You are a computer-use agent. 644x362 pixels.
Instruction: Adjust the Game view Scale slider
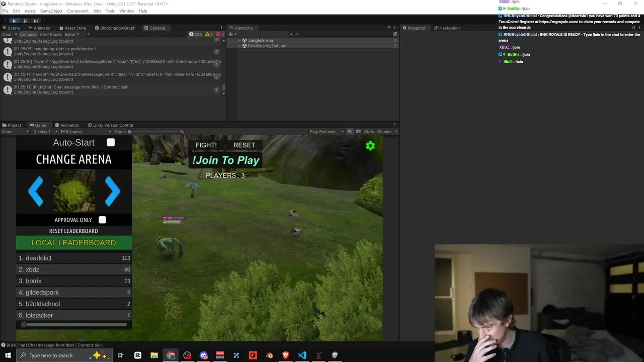pos(154,132)
